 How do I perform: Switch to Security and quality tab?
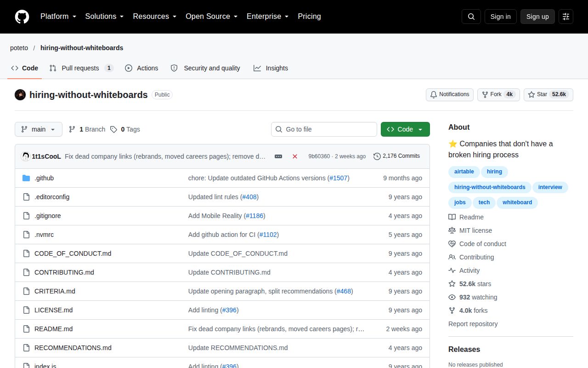point(205,68)
